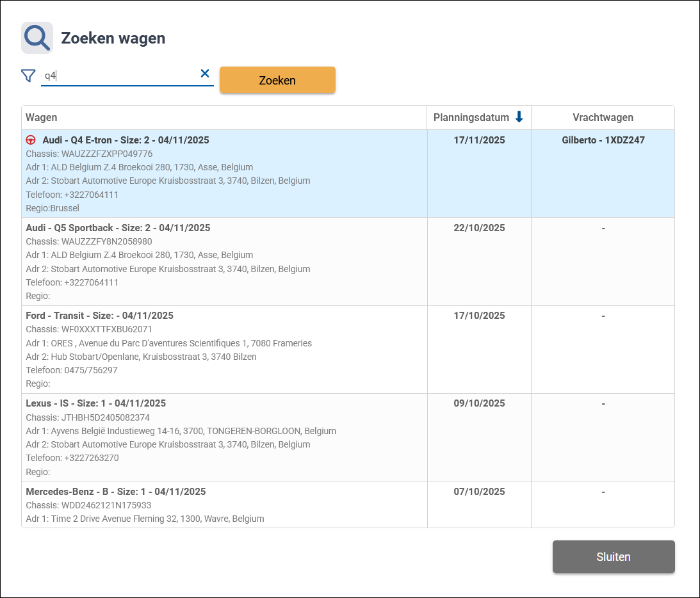Click the Vrachtwagen column header

click(x=603, y=118)
